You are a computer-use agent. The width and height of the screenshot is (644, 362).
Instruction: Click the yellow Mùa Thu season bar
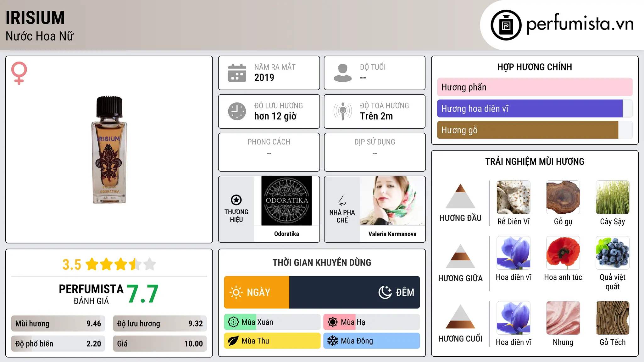pos(272,341)
